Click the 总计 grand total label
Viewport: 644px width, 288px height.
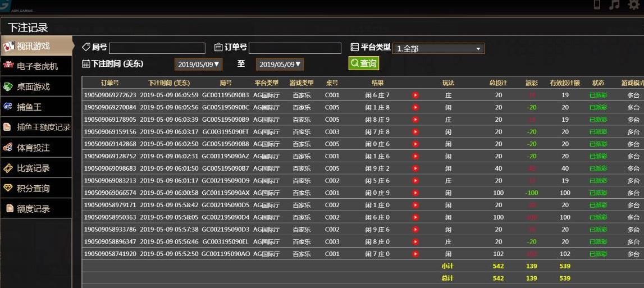tap(447, 278)
